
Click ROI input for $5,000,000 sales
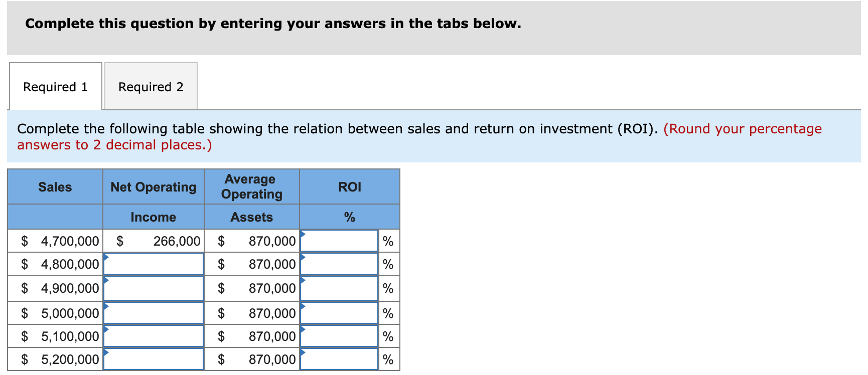(x=339, y=313)
